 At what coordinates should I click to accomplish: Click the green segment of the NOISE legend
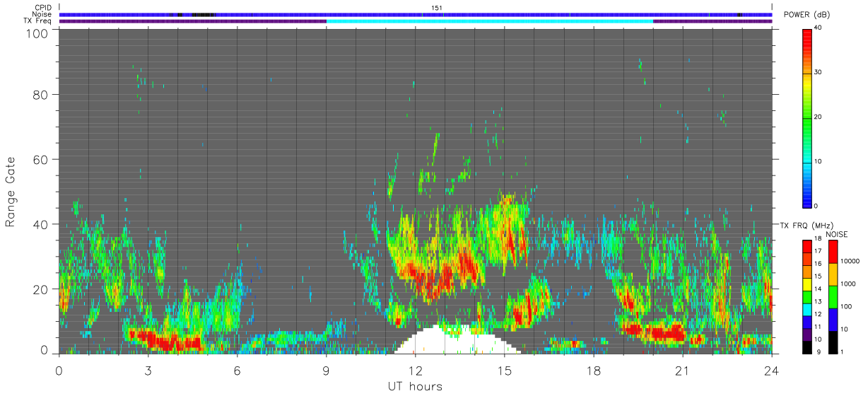tap(833, 296)
